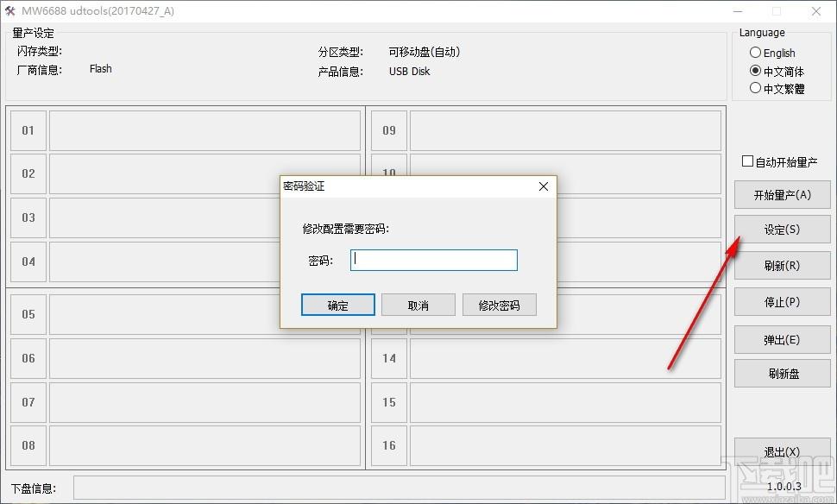Focus the 密码 password input field
This screenshot has width=837, height=504.
point(433,260)
